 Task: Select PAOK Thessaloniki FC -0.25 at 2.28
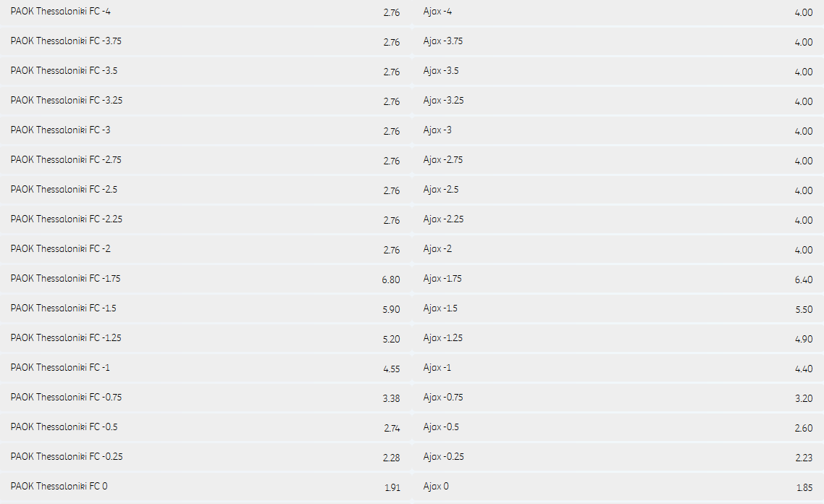click(x=206, y=457)
